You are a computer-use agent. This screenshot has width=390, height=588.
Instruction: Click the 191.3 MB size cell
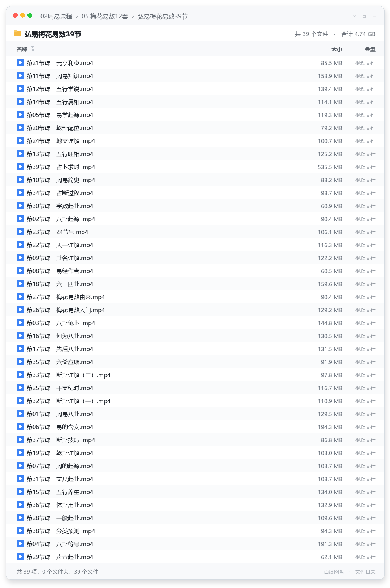(x=330, y=544)
